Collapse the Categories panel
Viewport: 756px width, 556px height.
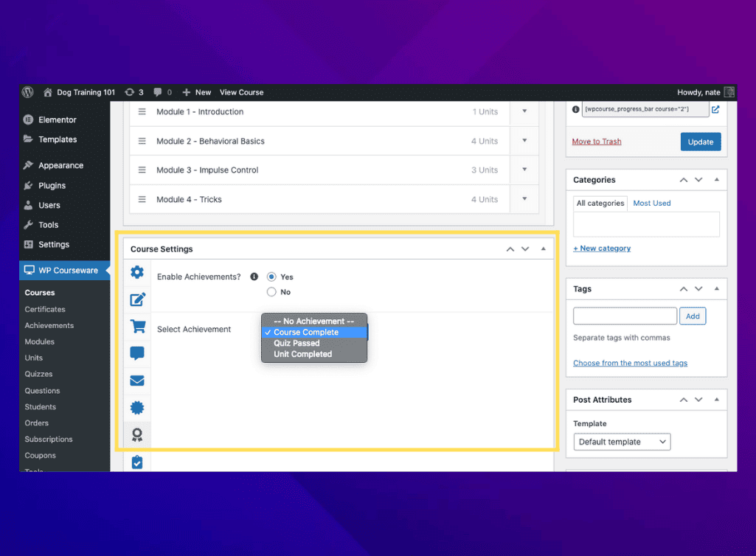[717, 180]
